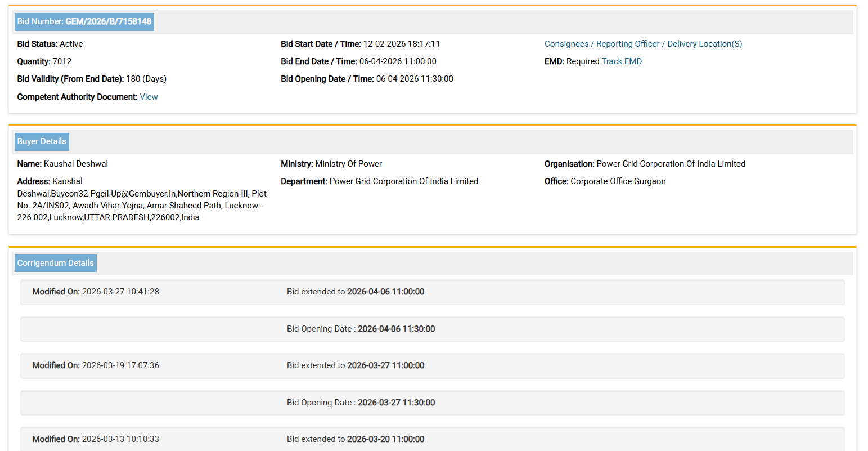Click corrigendum row modified on 2026-03-27 10:41:28

click(432, 292)
